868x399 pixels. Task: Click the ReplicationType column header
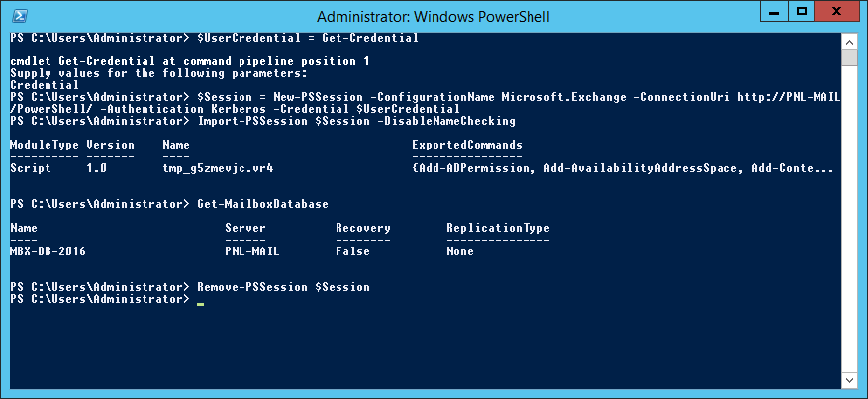coord(498,228)
